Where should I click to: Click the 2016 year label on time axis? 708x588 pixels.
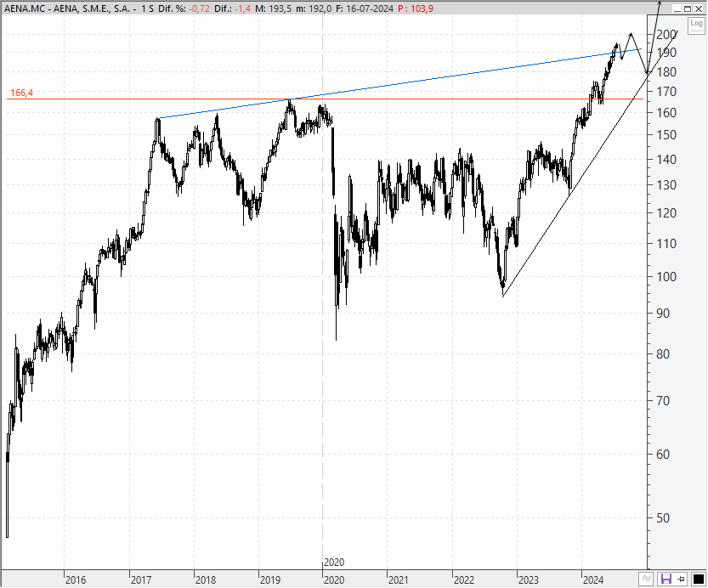76,580
